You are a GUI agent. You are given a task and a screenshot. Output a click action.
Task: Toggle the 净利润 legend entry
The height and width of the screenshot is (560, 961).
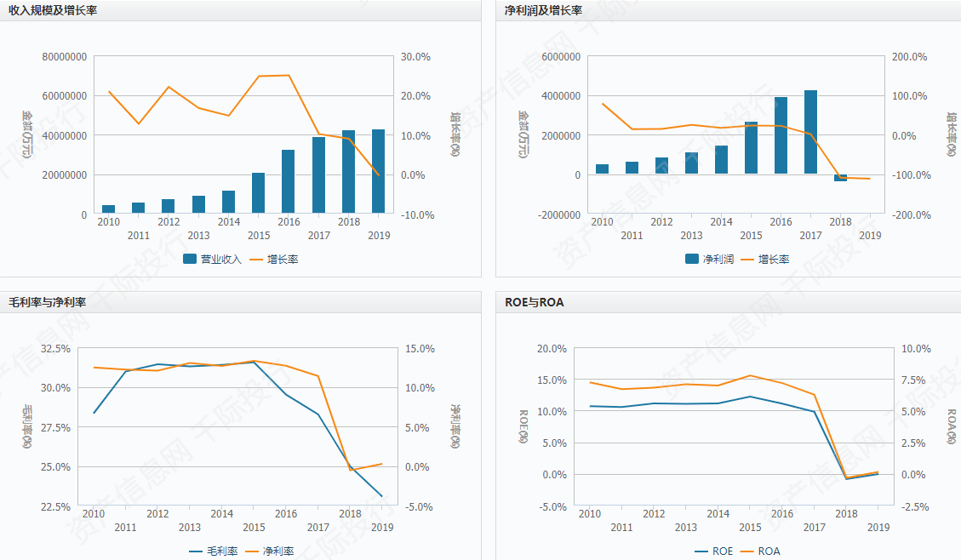click(x=709, y=260)
